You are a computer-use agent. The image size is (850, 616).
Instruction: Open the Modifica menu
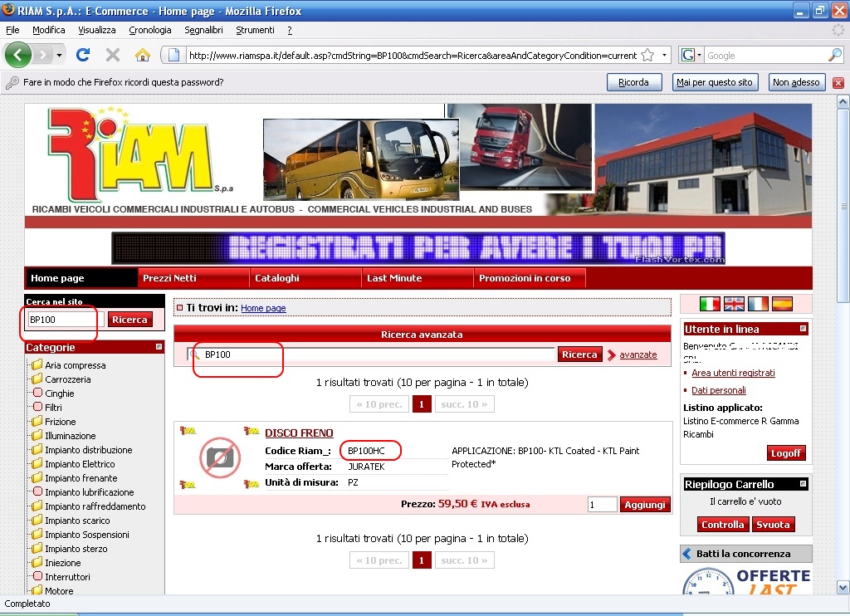49,30
